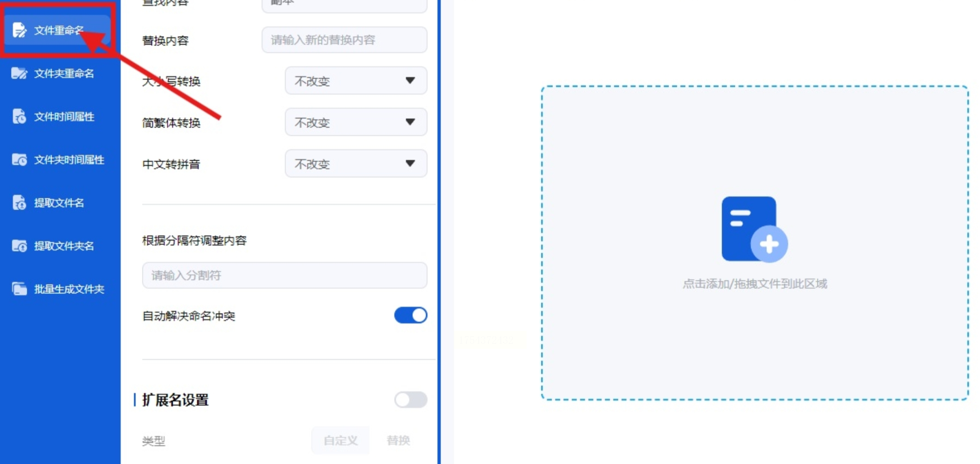Focus the 请输入分割符 separator field
This screenshot has width=980, height=464.
284,276
